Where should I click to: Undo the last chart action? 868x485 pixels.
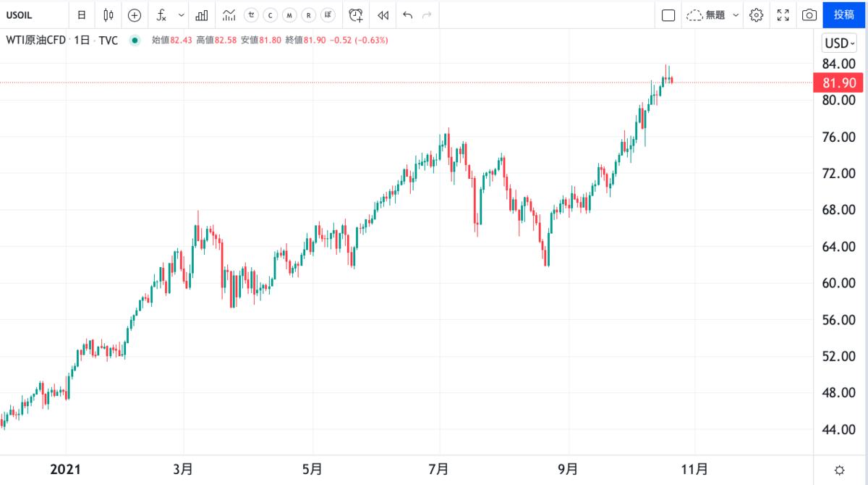[x=408, y=14]
